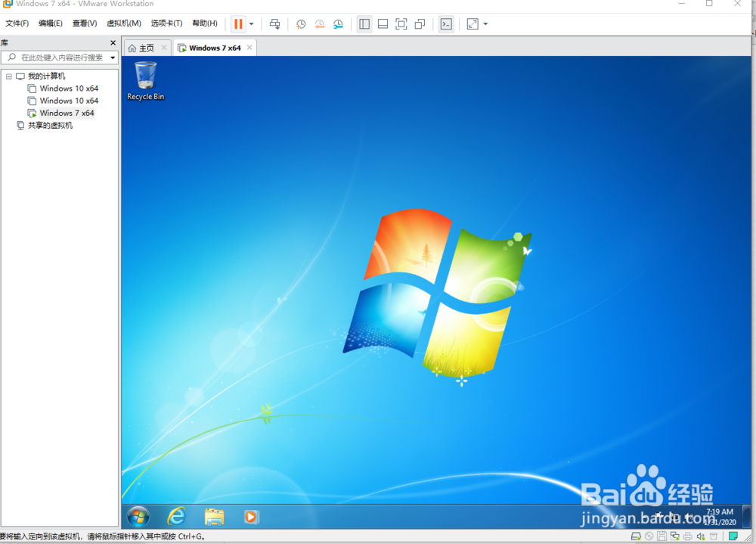
Task: Open the 帮助(H) menu
Action: tap(204, 23)
